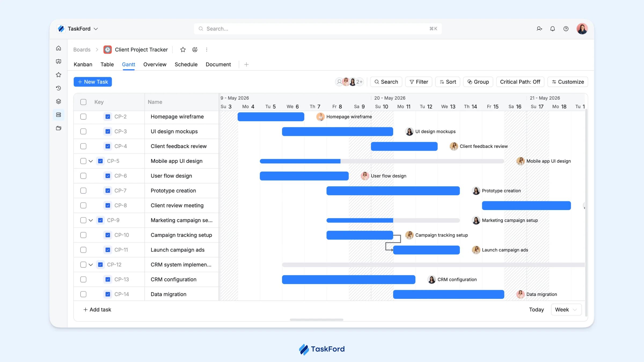The image size is (644, 362).
Task: Check the row checkbox for CP-4
Action: click(83, 146)
